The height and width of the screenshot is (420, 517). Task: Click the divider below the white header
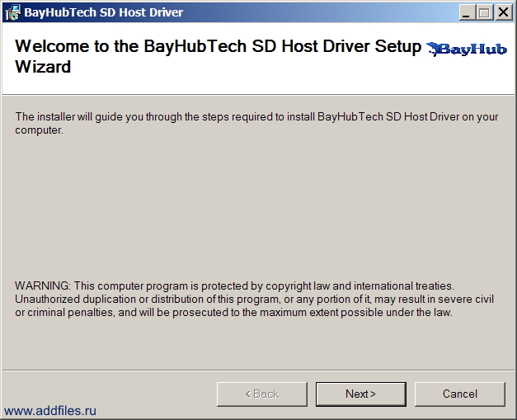click(258, 94)
